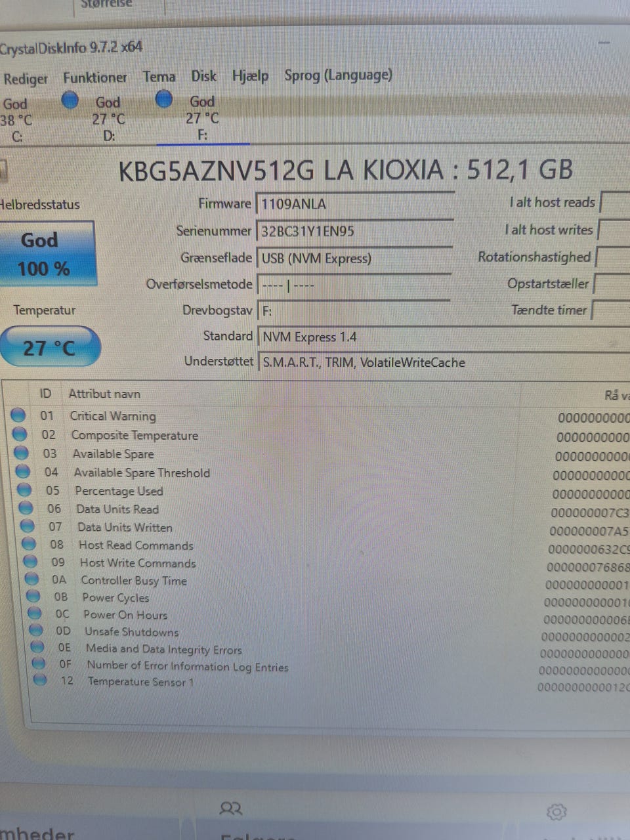Click the ID column header
Screen dimensions: 630x840
tap(45, 393)
